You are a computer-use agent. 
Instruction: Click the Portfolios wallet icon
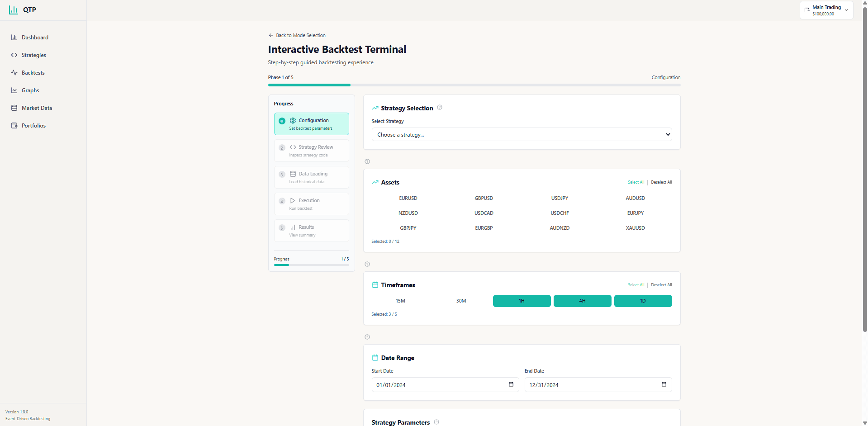pos(14,126)
